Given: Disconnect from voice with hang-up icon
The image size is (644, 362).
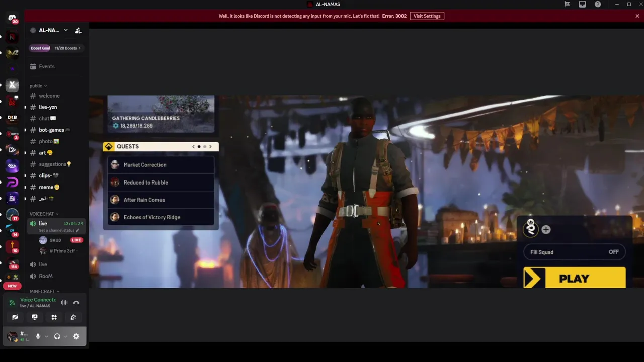Looking at the screenshot, I should [76, 302].
